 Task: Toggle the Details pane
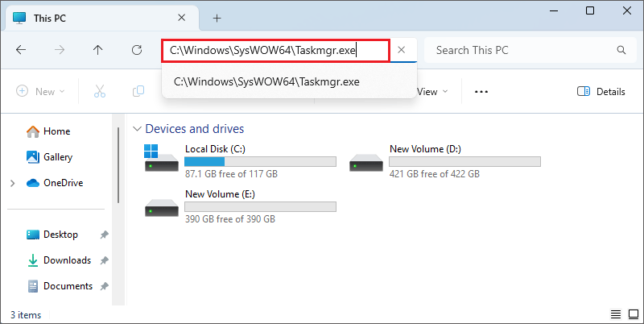(601, 91)
